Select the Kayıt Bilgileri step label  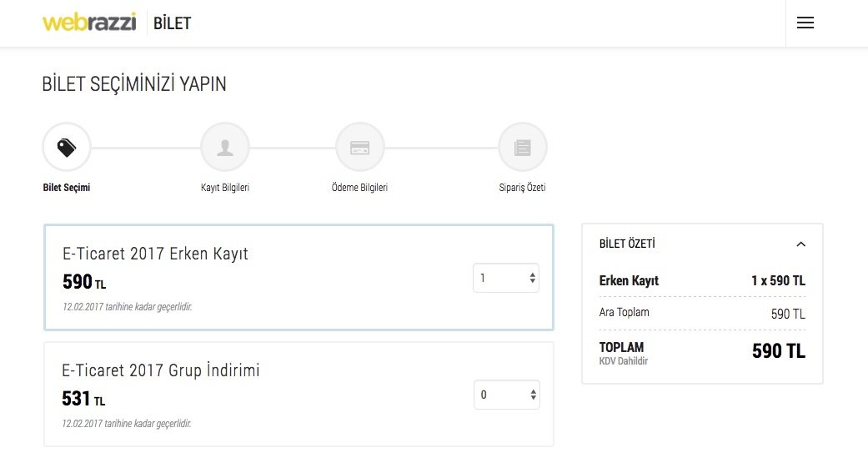click(x=225, y=188)
